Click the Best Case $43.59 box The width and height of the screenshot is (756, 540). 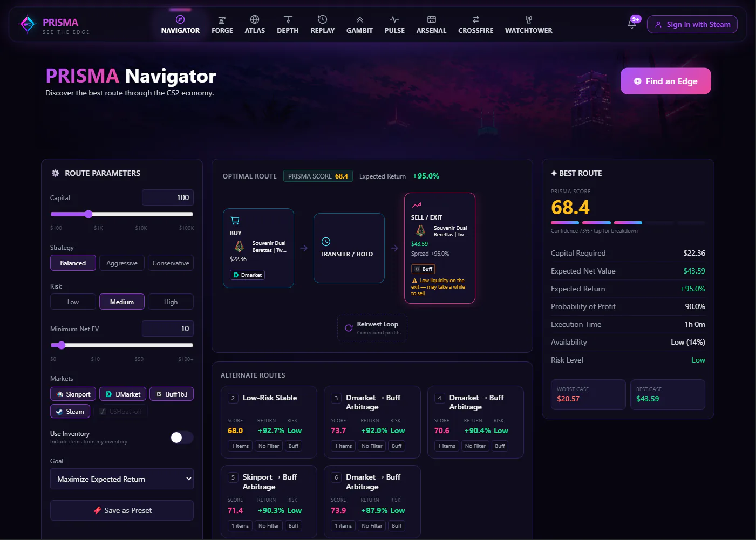click(668, 394)
